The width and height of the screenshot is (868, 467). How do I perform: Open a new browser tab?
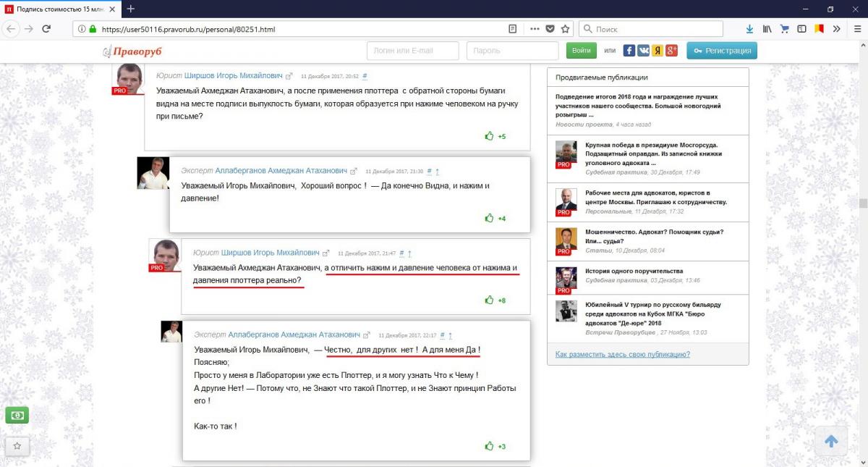(x=131, y=9)
